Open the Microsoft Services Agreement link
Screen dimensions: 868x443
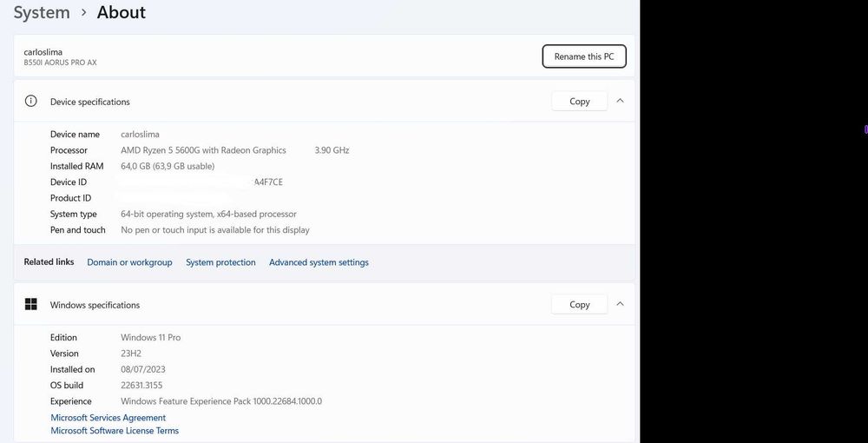click(108, 418)
